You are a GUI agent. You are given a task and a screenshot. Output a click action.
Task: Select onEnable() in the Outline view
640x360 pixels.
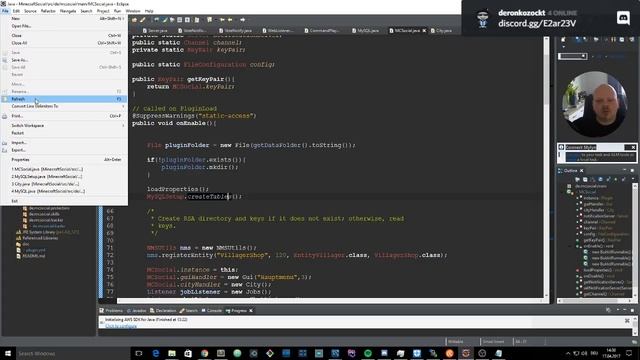(598, 246)
